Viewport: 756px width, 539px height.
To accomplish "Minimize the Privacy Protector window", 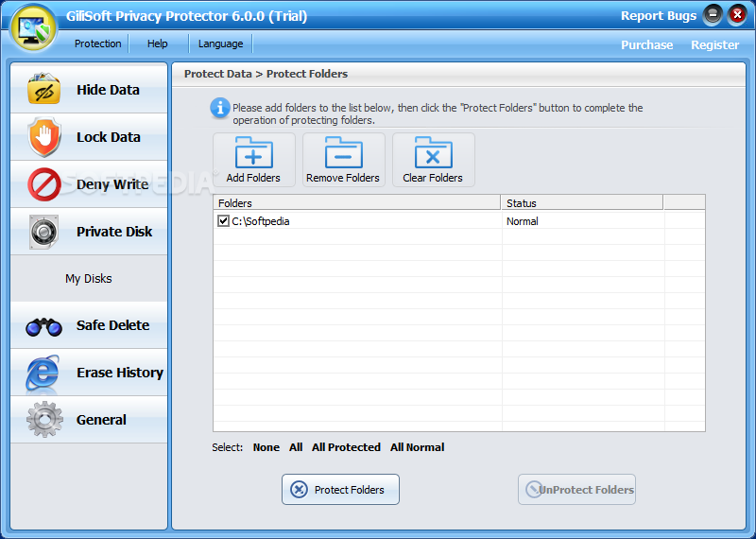I will 713,15.
